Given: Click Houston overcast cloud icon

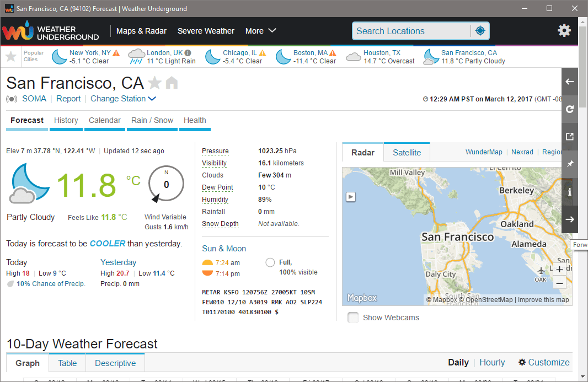Looking at the screenshot, I should click(x=353, y=57).
